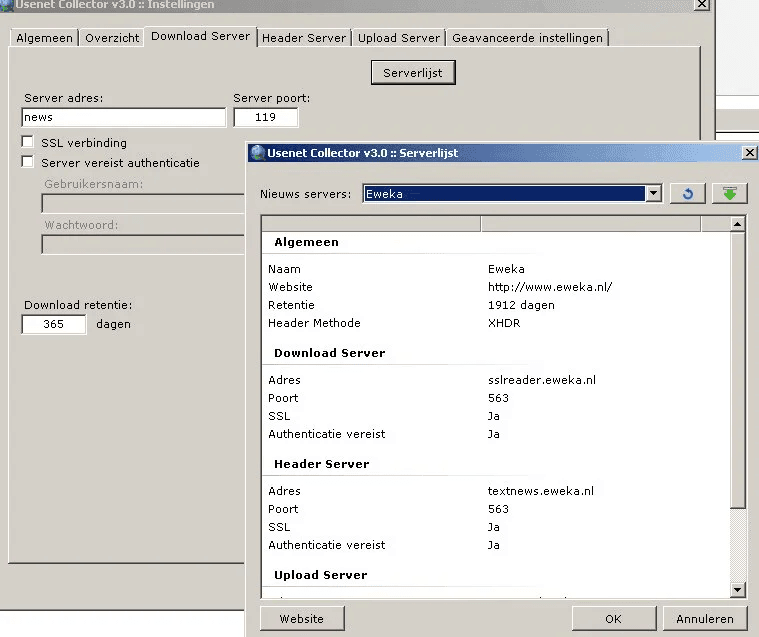Click the Annuleren button
Viewport: 759px width, 637px height.
(x=705, y=619)
